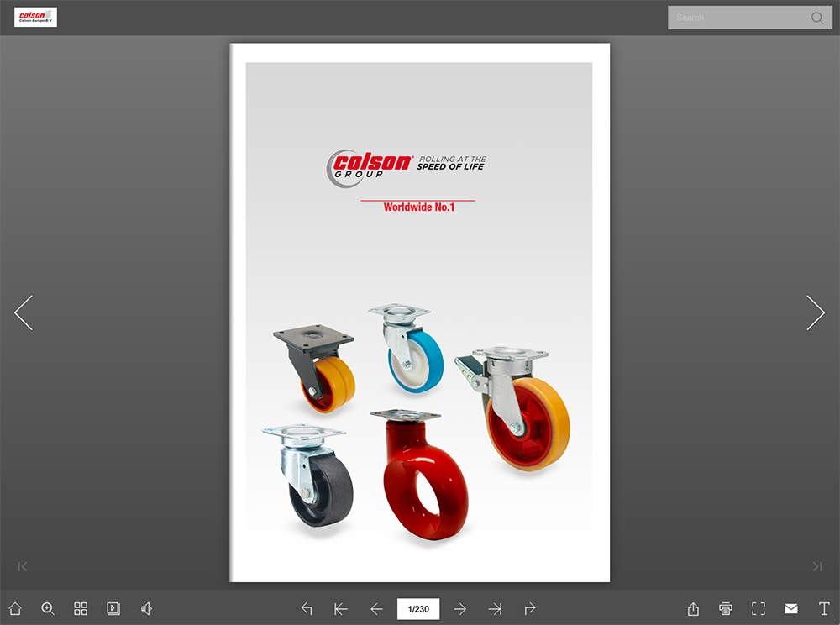Click the Colson Group cover page
Image resolution: width=840 pixels, height=625 pixels.
[419, 312]
